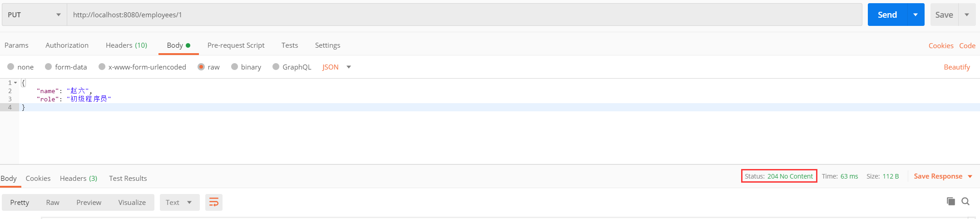Choose the x-www-form-urlencoded radio option

pos(102,67)
